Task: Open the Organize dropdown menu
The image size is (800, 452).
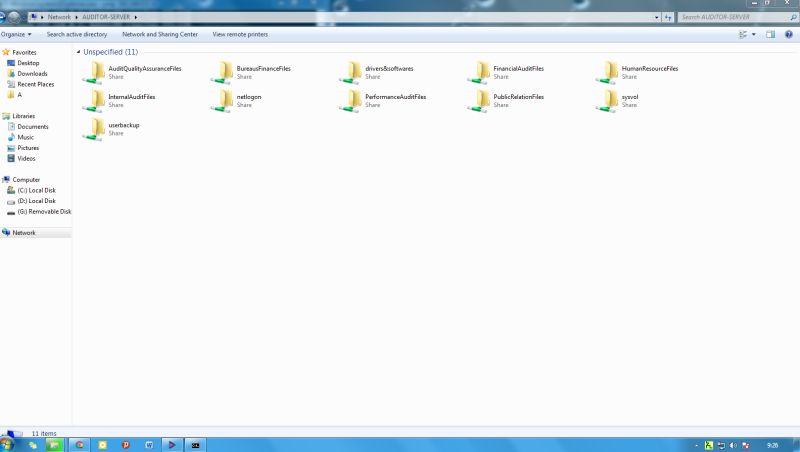Action: coord(16,34)
